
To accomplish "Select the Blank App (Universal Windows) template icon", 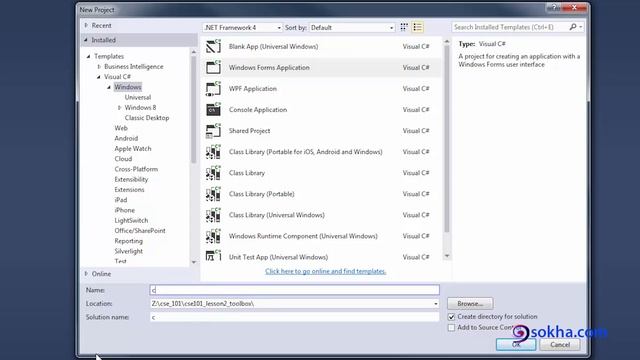I will pos(213,47).
